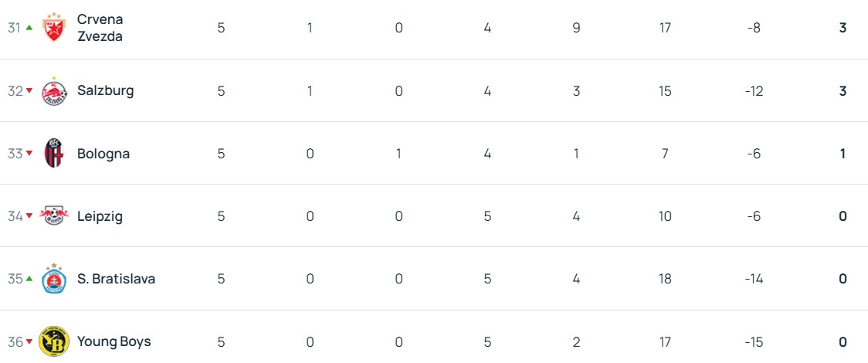Select the Leipzig team name
Screen dimensions: 868x363
point(100,216)
